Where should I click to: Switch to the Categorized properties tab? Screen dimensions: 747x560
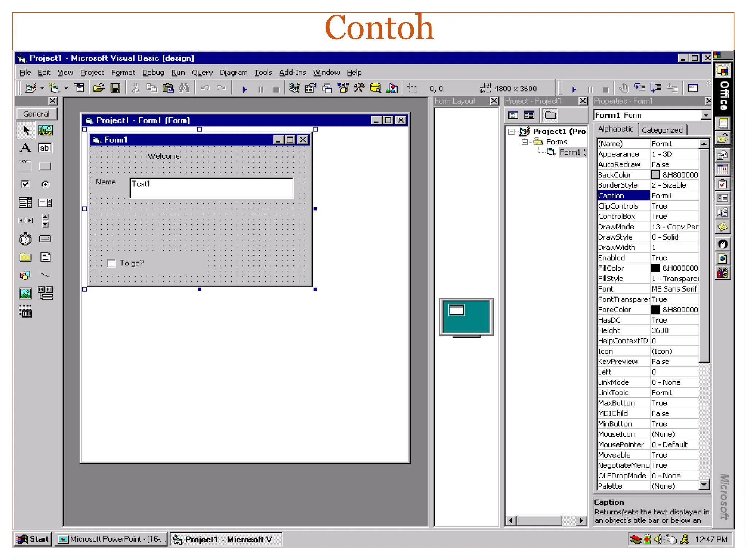(x=662, y=130)
